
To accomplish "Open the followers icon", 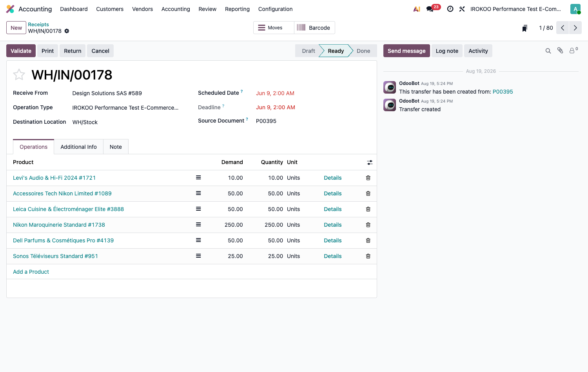I will click(573, 51).
